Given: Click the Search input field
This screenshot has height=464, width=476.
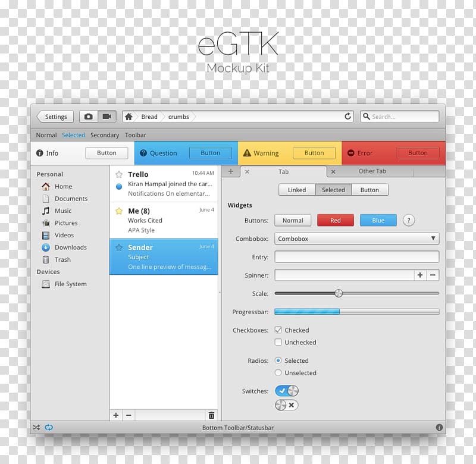Looking at the screenshot, I should 399,117.
